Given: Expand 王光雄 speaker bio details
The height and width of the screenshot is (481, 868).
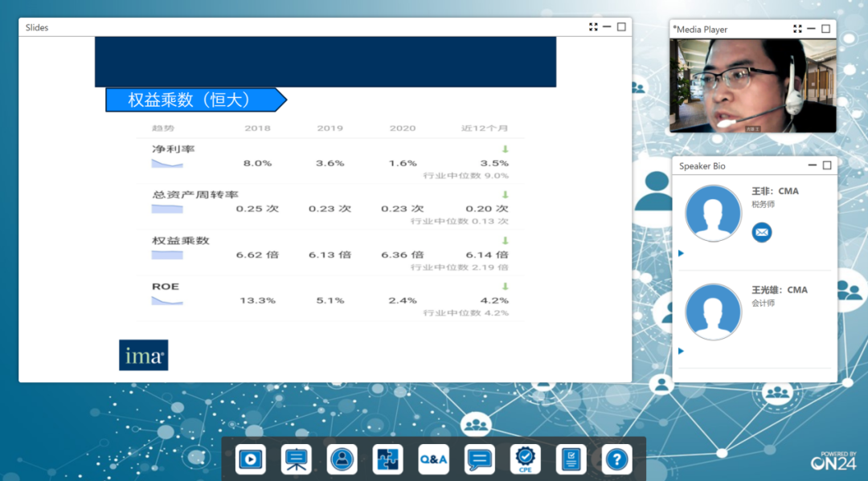Looking at the screenshot, I should tap(682, 351).
